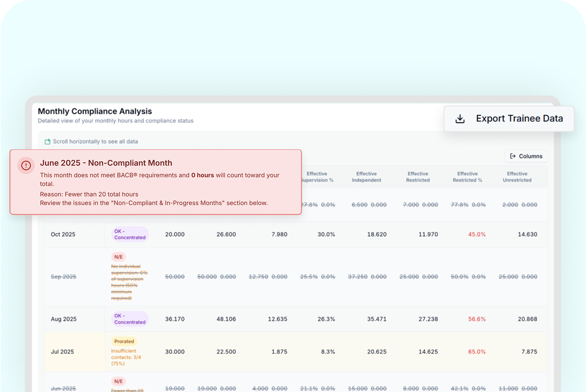Click the 8.3% cell in Jul 2025 row
Screen dimensions: 586x392
pyautogui.click(x=328, y=352)
